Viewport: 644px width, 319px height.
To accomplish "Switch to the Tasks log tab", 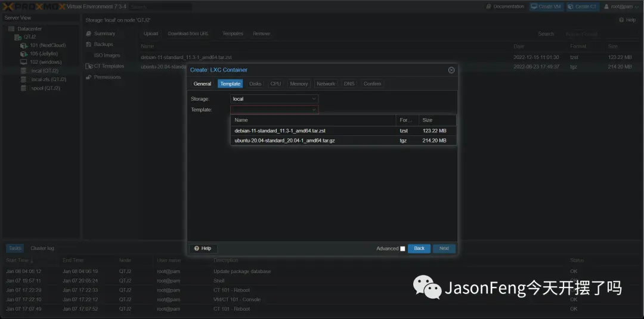I will pos(15,249).
